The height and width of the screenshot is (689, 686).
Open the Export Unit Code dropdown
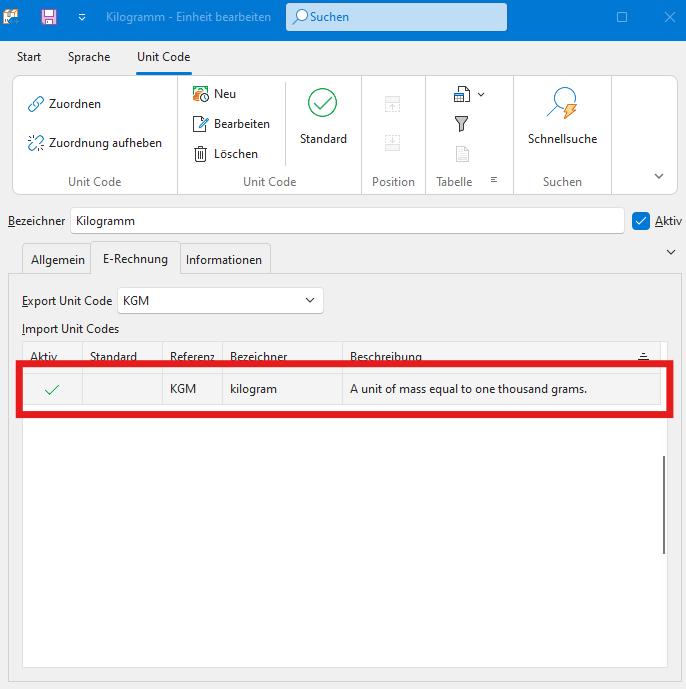coord(309,300)
